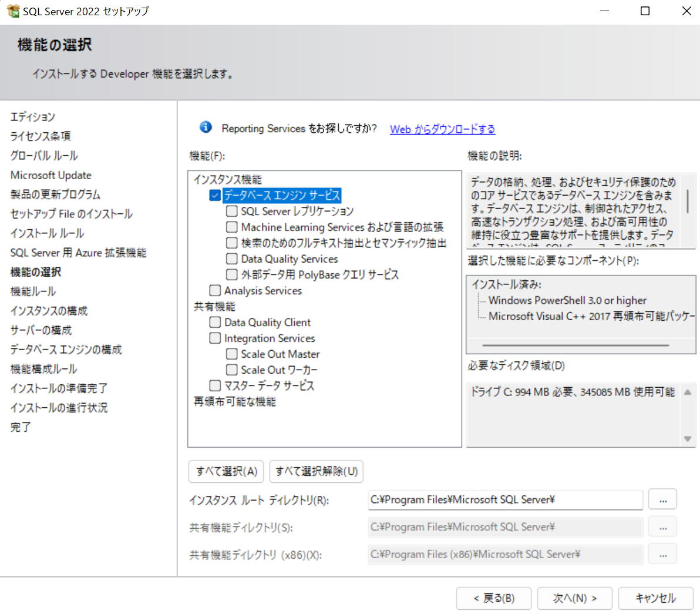Tick the Data Quality Services checkbox
Image resolution: width=700 pixels, height=614 pixels.
tap(232, 259)
